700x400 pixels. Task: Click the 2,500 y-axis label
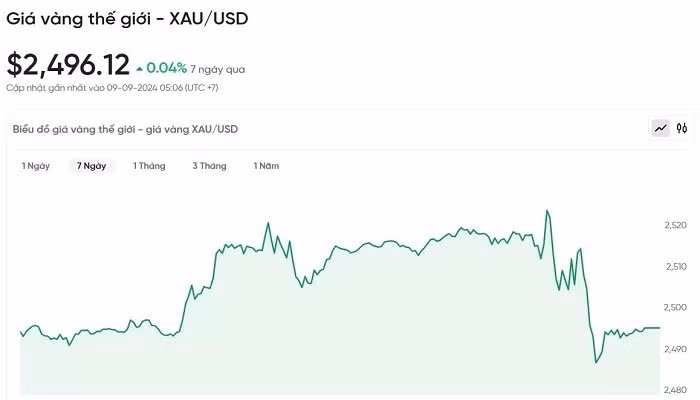click(x=675, y=308)
